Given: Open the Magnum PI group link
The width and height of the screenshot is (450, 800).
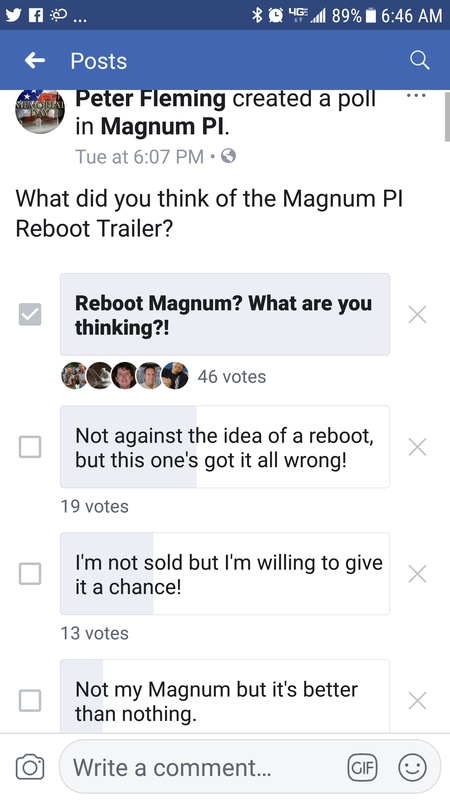Looking at the screenshot, I should (x=163, y=127).
